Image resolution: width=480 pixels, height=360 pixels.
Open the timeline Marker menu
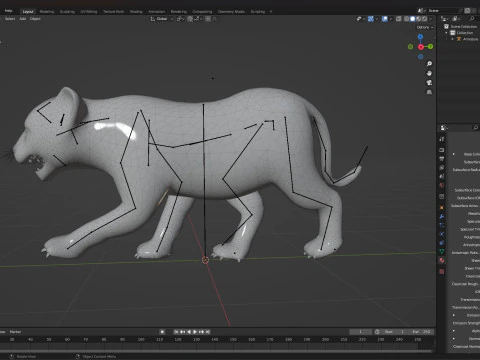[15, 332]
